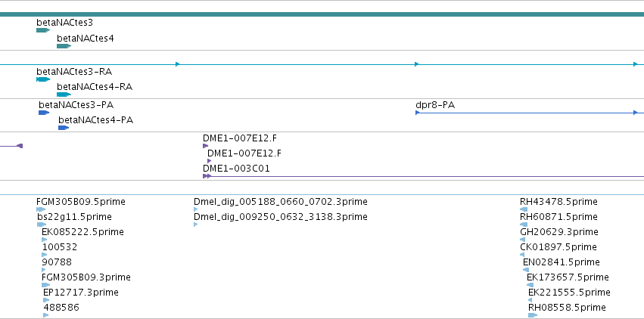The image size is (644, 319).
Task: Select the EP12717.3prime feature glyph
Action: [x=46, y=300]
